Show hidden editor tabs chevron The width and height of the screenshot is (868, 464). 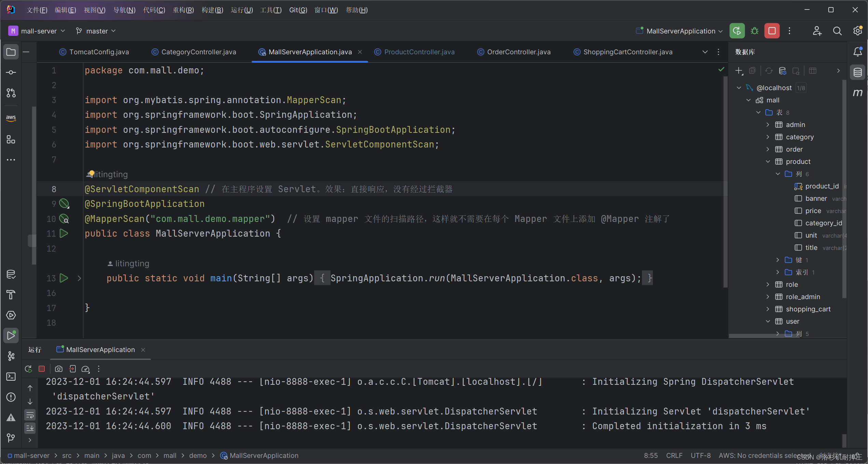[x=705, y=52]
